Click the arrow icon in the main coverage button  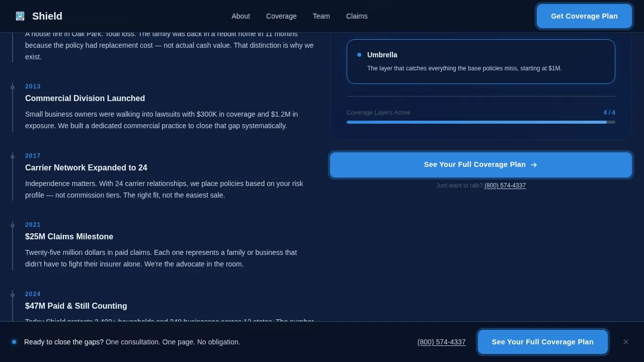534,165
